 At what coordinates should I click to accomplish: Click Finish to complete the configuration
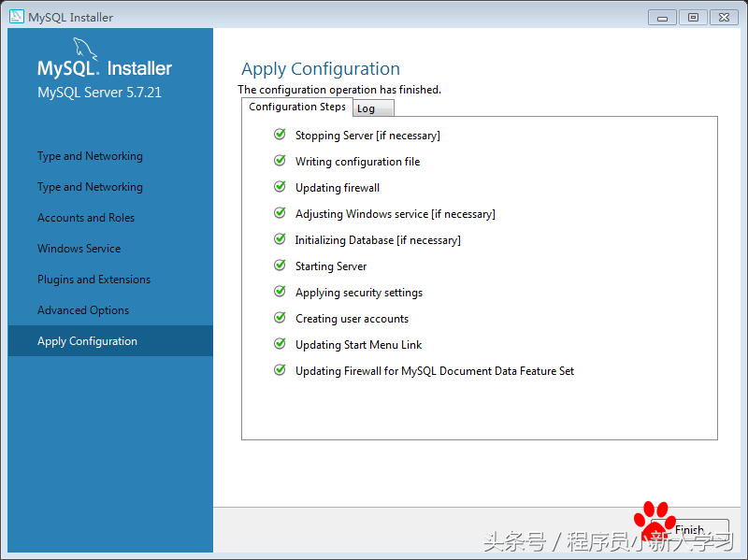[689, 529]
